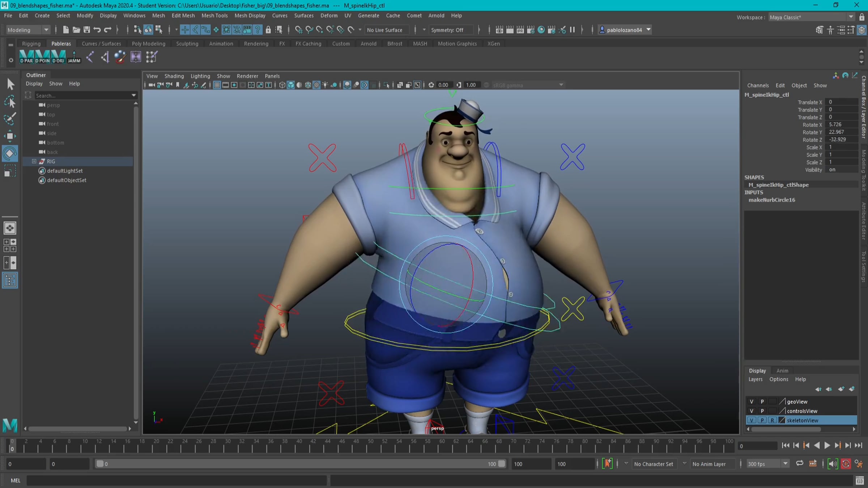868x488 pixels.
Task: Click Go to start of playback range
Action: tap(786, 445)
